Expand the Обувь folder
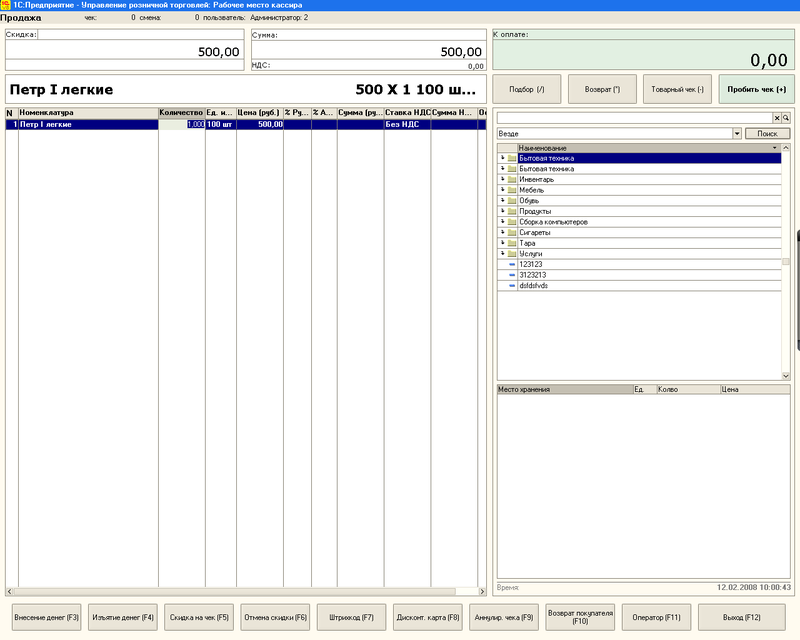The width and height of the screenshot is (800, 640). (503, 201)
